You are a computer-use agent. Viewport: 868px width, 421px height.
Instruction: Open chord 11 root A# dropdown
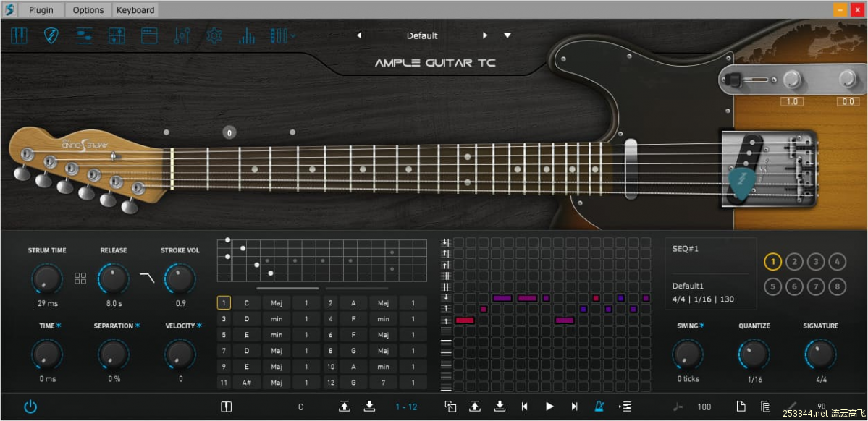246,382
